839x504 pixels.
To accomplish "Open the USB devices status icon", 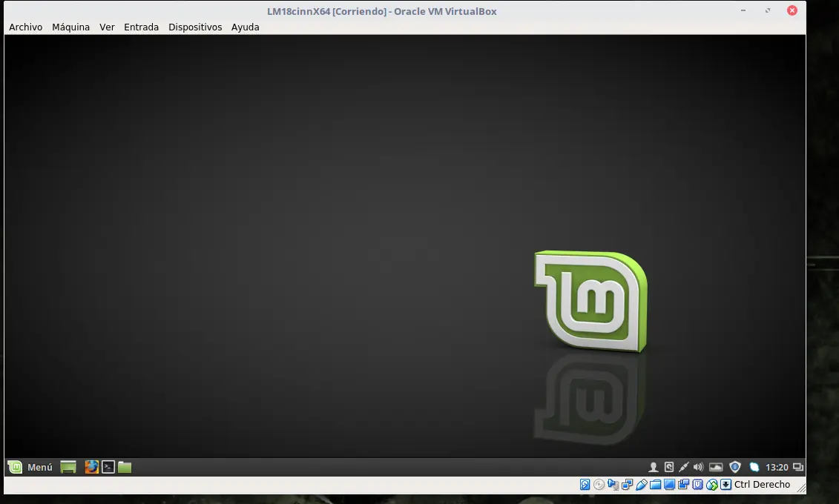I will (x=642, y=484).
